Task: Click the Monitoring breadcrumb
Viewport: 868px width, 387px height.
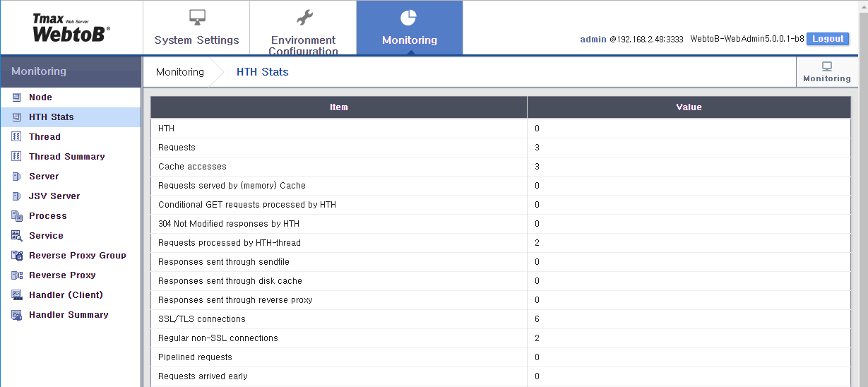Action: click(180, 72)
